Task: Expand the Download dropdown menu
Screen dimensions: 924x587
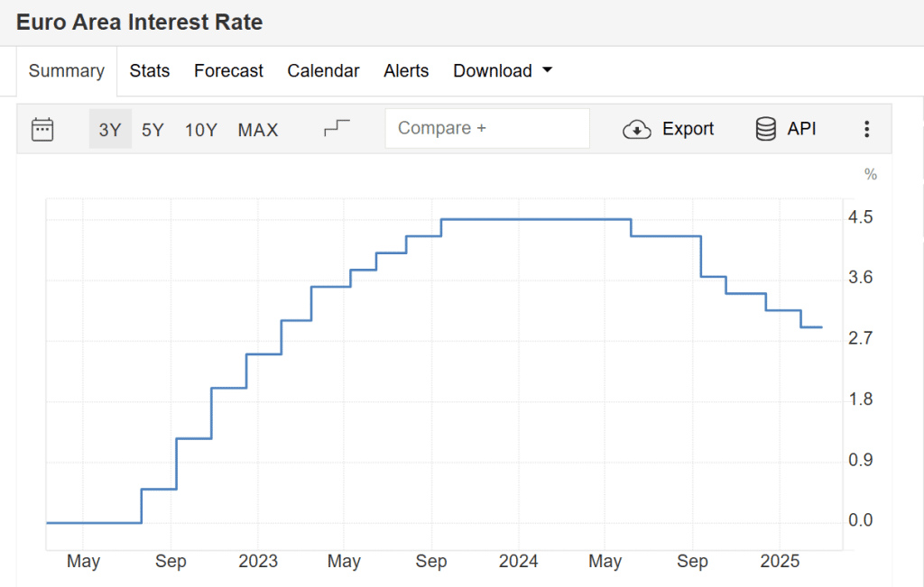Action: pos(502,71)
